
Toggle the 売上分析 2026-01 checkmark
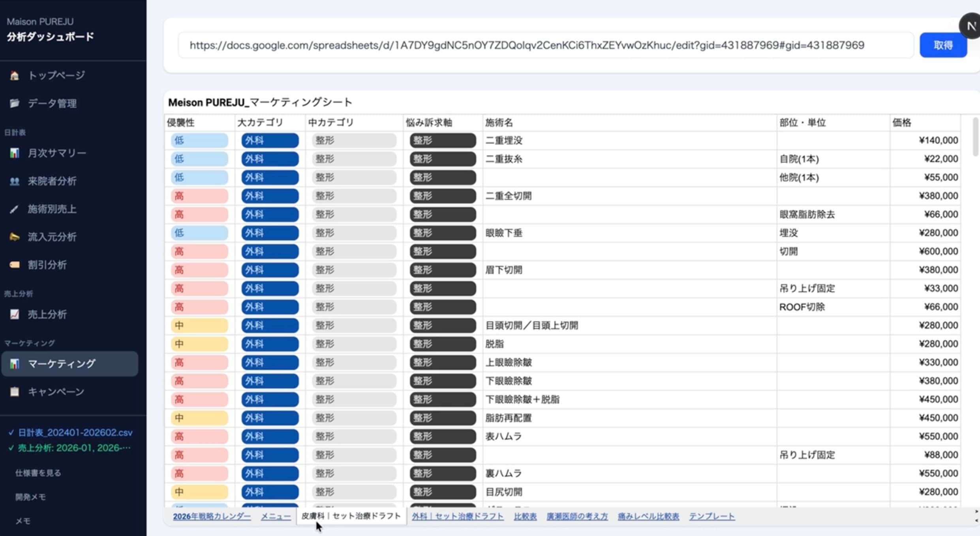point(11,448)
